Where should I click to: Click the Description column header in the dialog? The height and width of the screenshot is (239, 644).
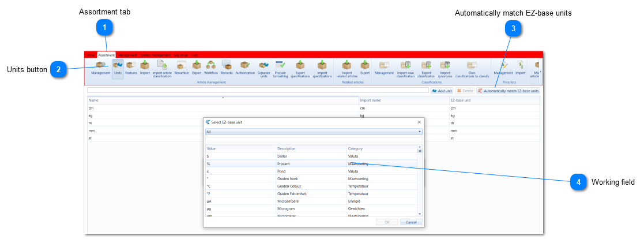point(311,148)
